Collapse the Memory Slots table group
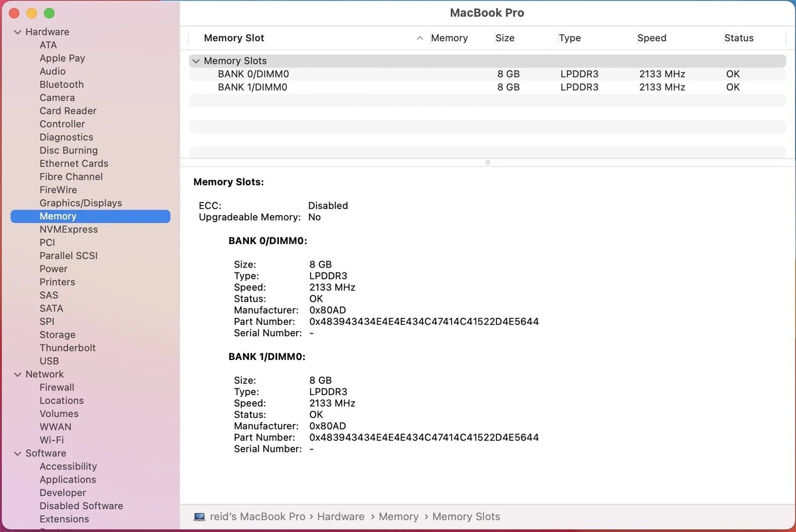The image size is (796, 532). click(196, 61)
